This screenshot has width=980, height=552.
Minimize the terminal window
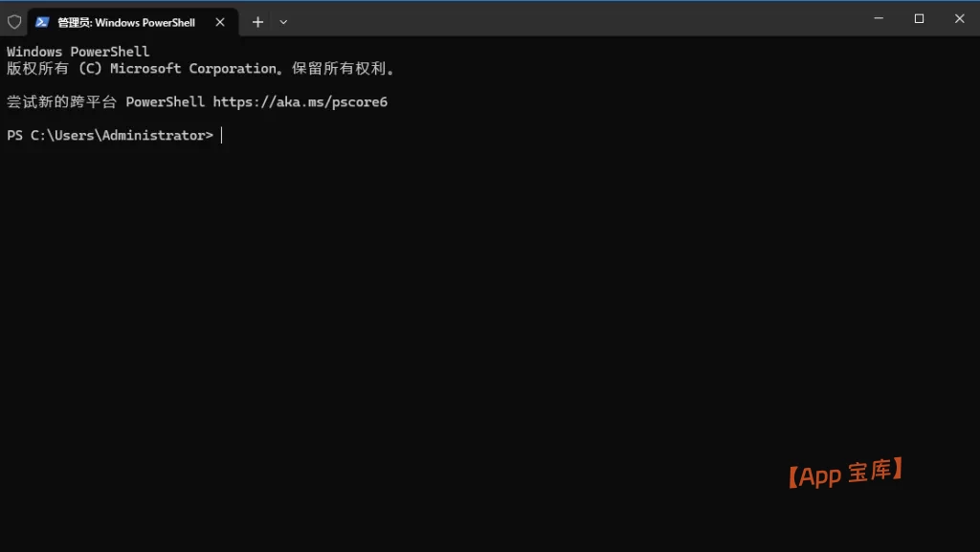pyautogui.click(x=879, y=18)
